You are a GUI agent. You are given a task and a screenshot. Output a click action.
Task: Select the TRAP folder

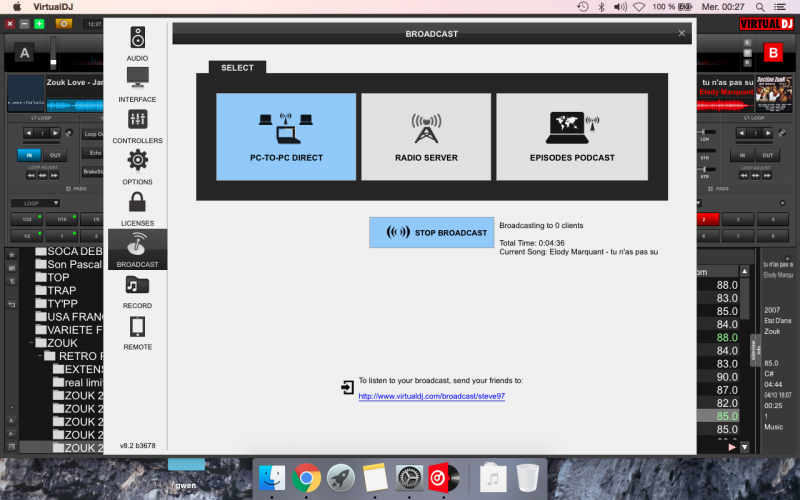tap(55, 290)
